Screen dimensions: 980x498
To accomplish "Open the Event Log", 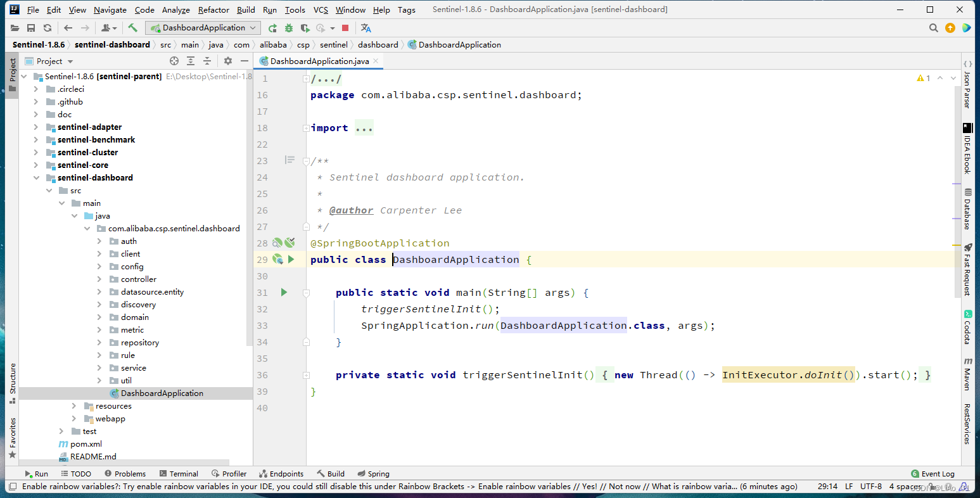I will (932, 473).
